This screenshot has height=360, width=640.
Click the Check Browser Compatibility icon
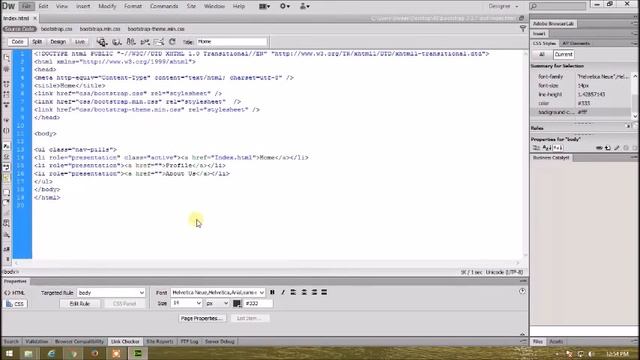[x=159, y=42]
